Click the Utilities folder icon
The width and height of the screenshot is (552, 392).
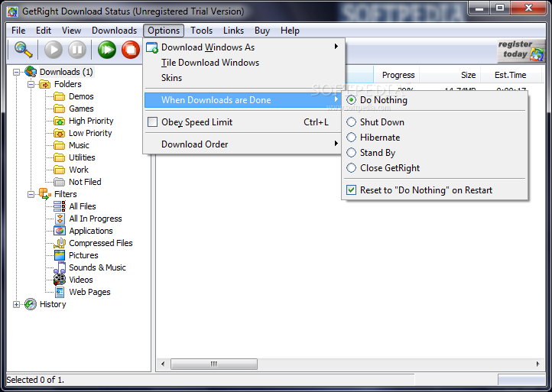click(x=59, y=157)
